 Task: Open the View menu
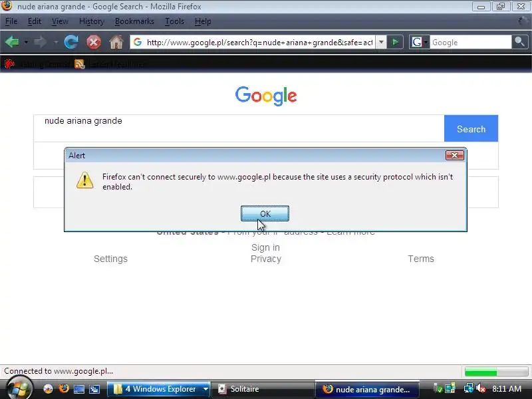click(60, 21)
